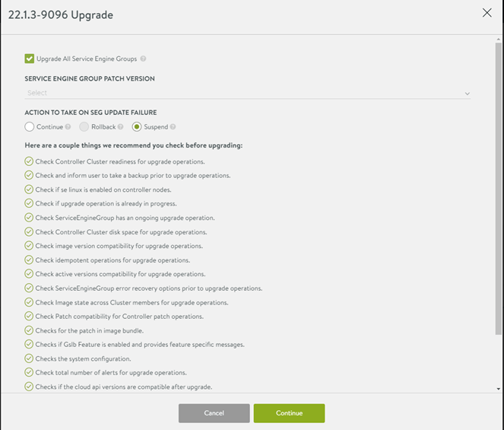Click check icon for Controller Cluster readiness

tap(29, 161)
